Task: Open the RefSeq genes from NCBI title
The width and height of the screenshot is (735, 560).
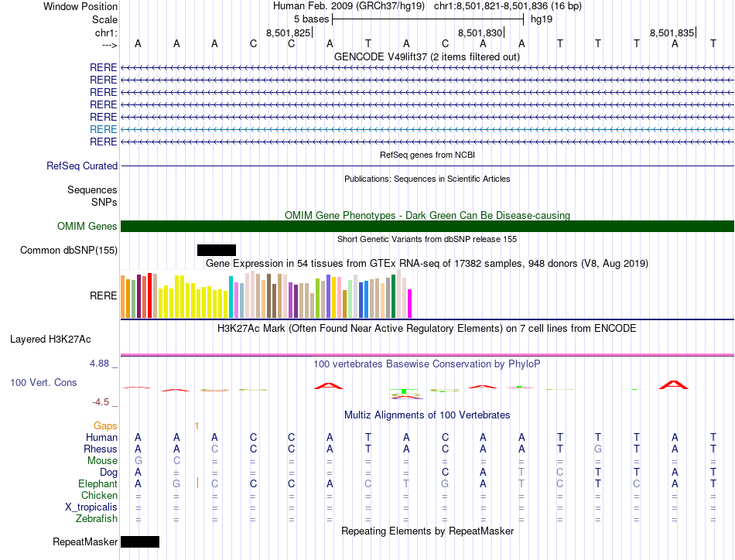Action: 427,155
